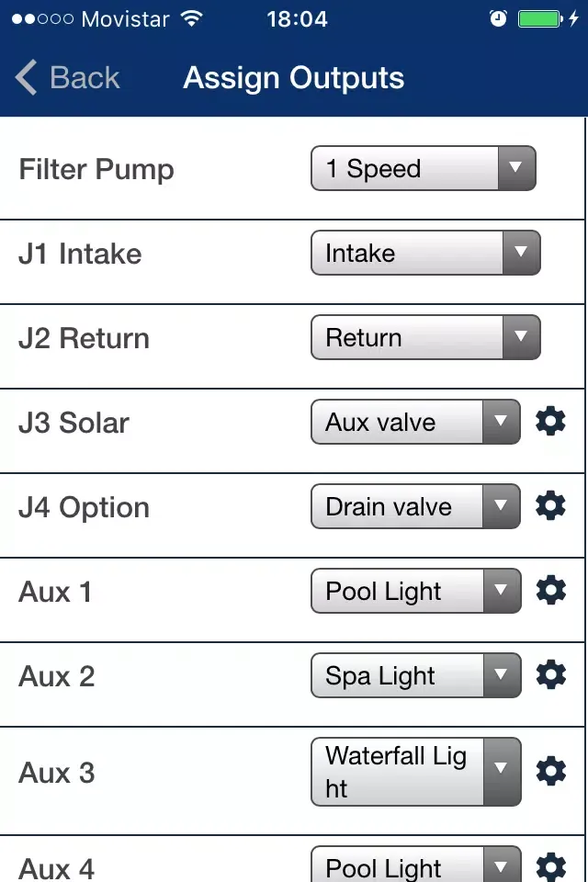This screenshot has height=882, width=588.
Task: Open Aux 3 Waterfall Light dropdown
Action: pos(416,772)
